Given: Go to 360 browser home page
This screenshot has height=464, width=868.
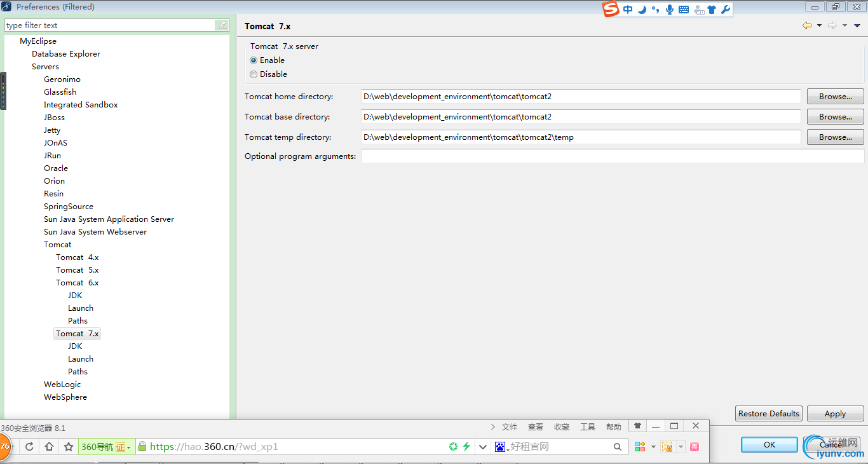Looking at the screenshot, I should point(49,447).
